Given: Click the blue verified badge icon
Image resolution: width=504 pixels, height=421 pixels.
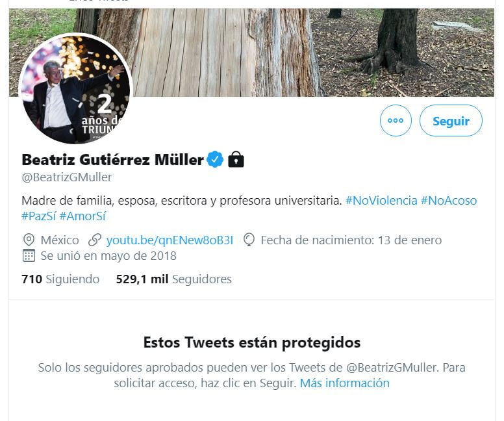Looking at the screenshot, I should click(215, 159).
